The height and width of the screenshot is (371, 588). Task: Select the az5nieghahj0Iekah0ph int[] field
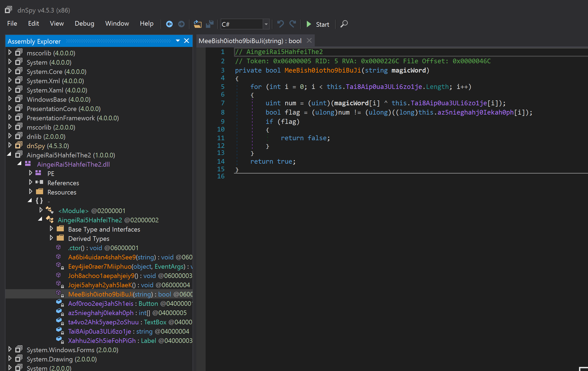click(101, 313)
